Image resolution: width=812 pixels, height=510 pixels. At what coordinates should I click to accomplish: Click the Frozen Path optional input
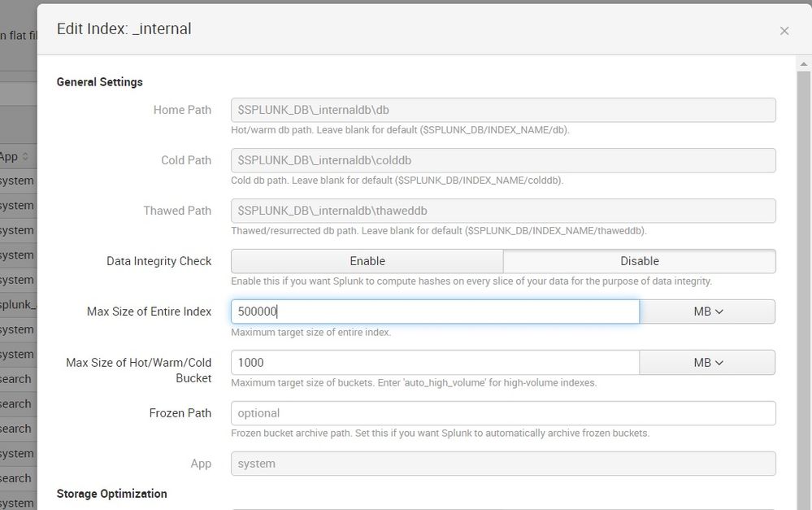tap(503, 413)
